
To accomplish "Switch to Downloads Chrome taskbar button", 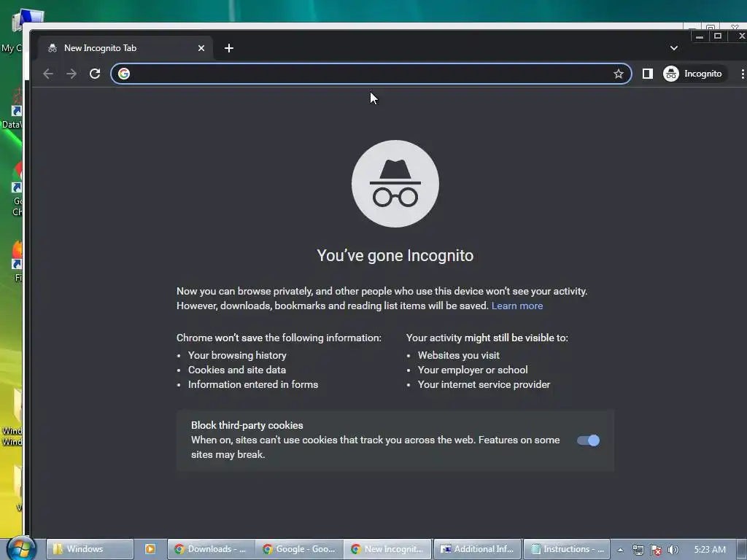I will coord(211,549).
